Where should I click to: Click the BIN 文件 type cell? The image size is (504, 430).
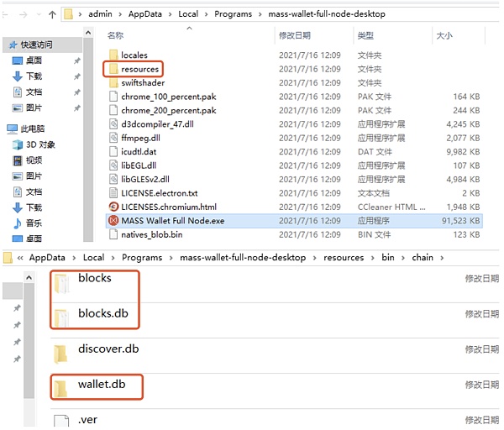pyautogui.click(x=374, y=234)
